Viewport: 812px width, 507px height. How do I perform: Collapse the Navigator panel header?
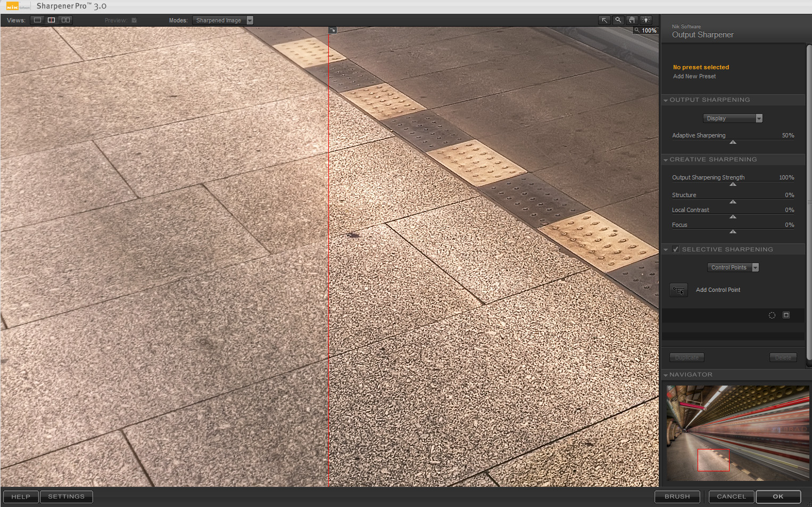tap(666, 375)
